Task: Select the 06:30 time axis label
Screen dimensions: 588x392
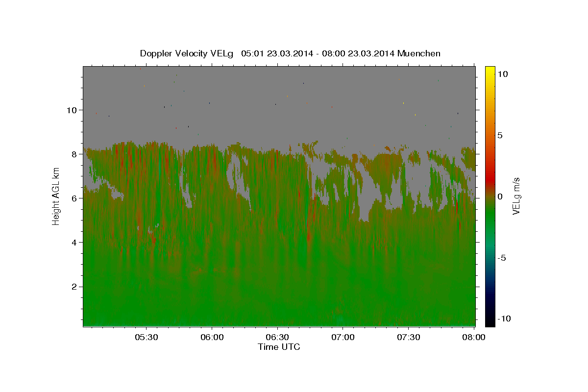Action: pyautogui.click(x=277, y=337)
